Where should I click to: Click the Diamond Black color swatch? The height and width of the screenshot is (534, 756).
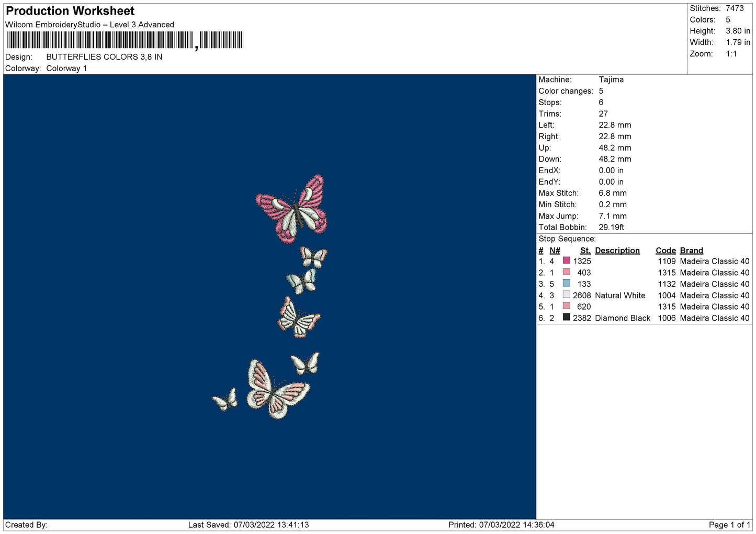point(566,317)
